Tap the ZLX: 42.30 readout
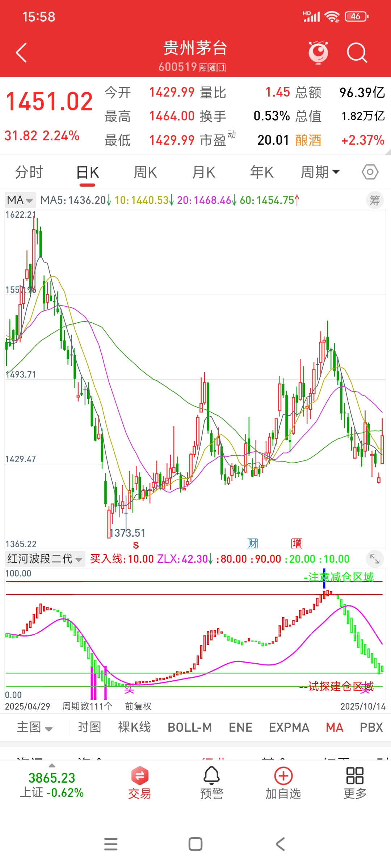This screenshot has width=391, height=868. point(185,559)
